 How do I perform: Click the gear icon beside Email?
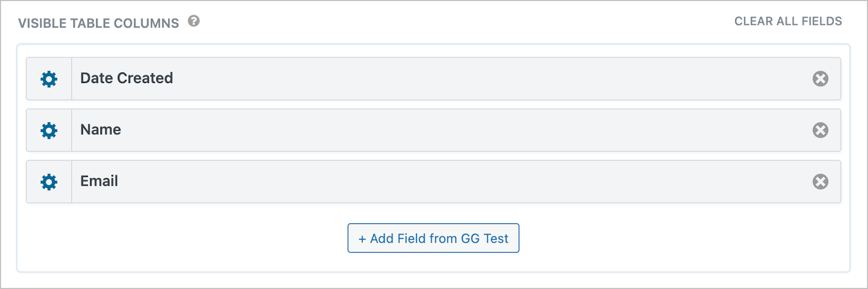coord(49,182)
